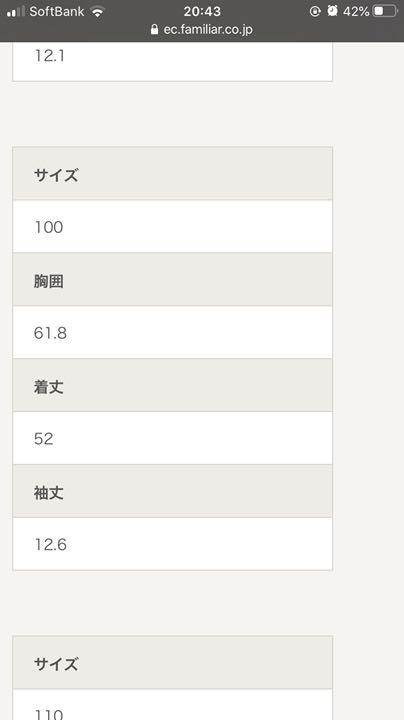This screenshot has width=404, height=720.
Task: Select the 胸囲 header row
Action: click(x=173, y=279)
